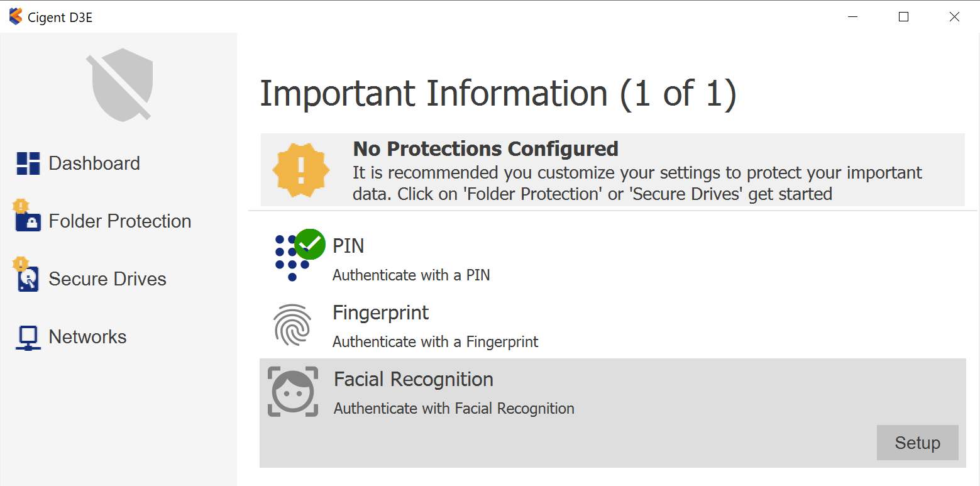This screenshot has width=980, height=486.
Task: Maximize the Cigent D3E window
Action: 903,17
